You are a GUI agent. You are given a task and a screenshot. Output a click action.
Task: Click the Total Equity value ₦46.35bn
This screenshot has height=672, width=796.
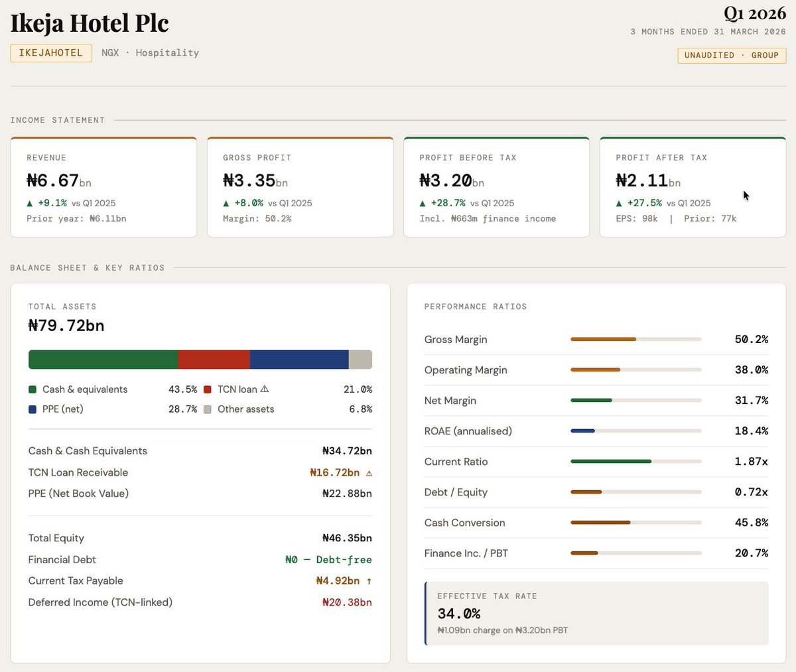[x=347, y=539]
